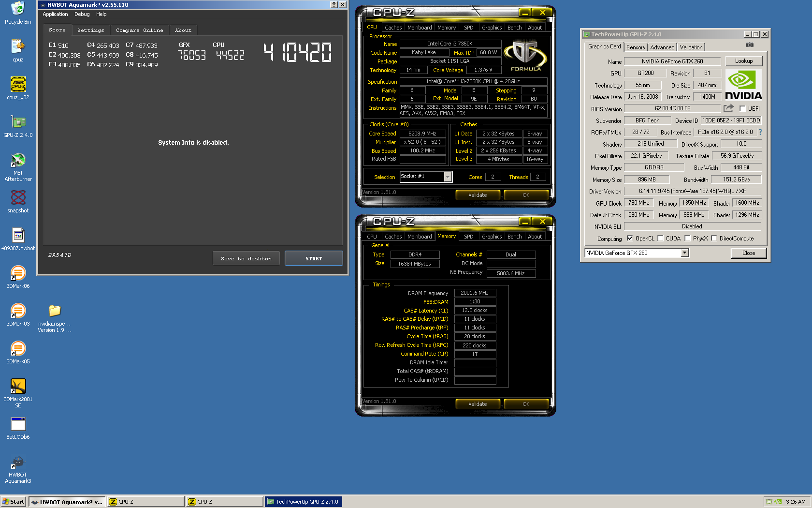Close the CPU-Z Memory window
This screenshot has width=812, height=508.
543,222
